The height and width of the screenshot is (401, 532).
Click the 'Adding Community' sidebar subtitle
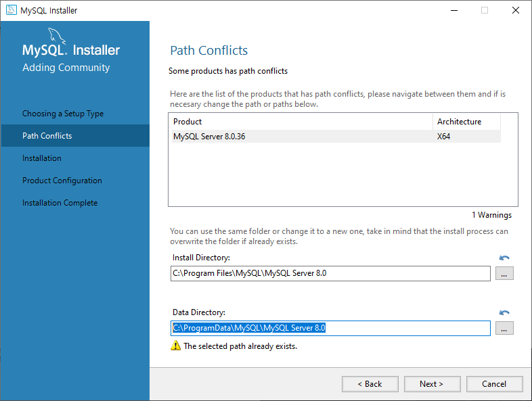[66, 68]
